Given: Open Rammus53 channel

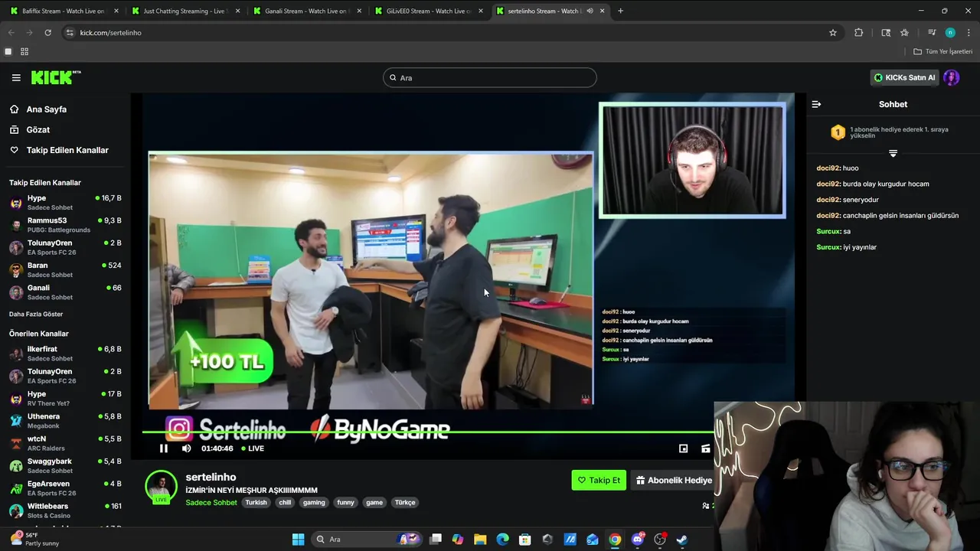Looking at the screenshot, I should 65,225.
